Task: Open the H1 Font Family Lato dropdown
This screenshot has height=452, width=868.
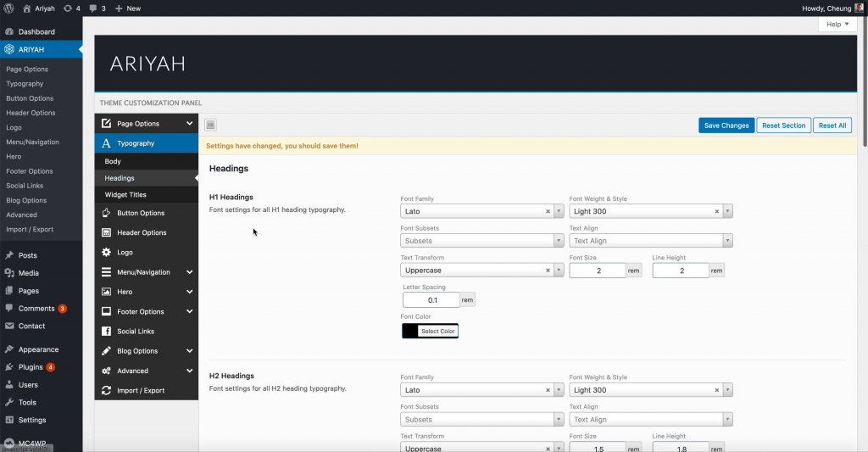Action: (481, 211)
